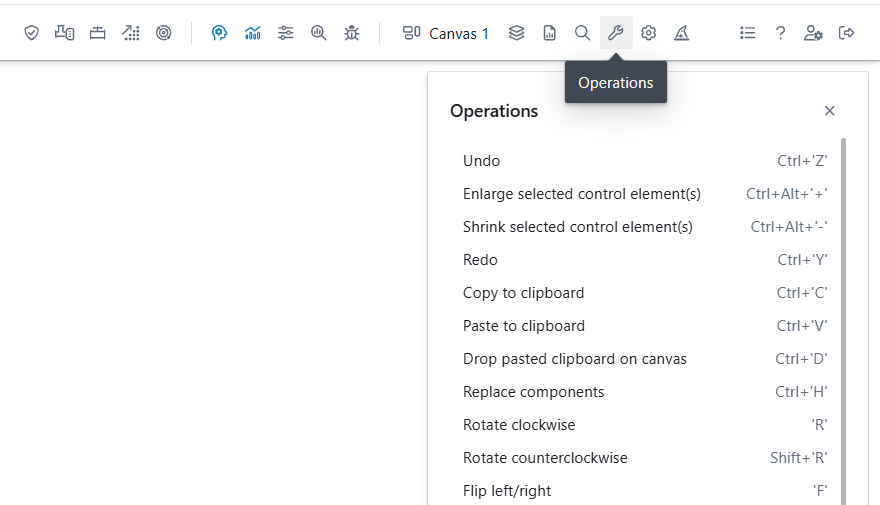This screenshot has height=505, width=880.
Task: Open the Canvas 1 selector
Action: point(446,33)
